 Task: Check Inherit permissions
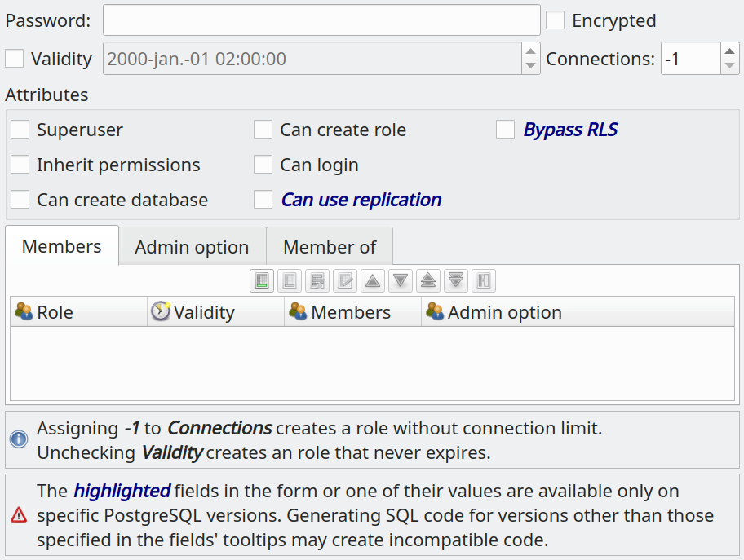pyautogui.click(x=20, y=165)
